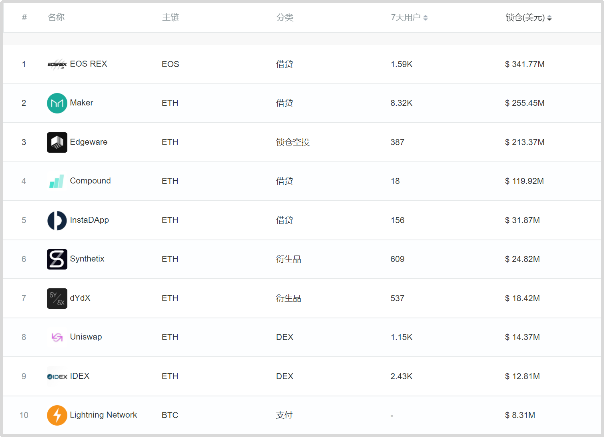Open the Compound project name link
Image resolution: width=604 pixels, height=438 pixels.
[90, 181]
